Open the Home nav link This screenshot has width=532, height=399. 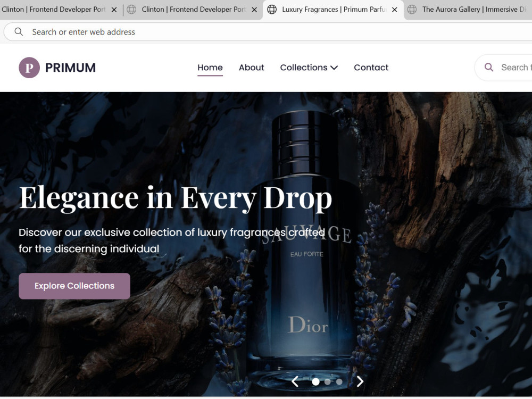(210, 68)
